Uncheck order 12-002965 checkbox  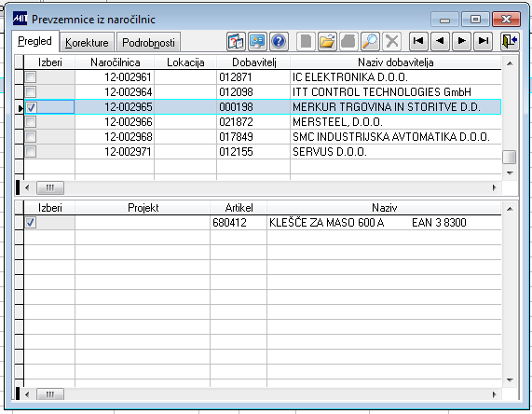pos(31,107)
